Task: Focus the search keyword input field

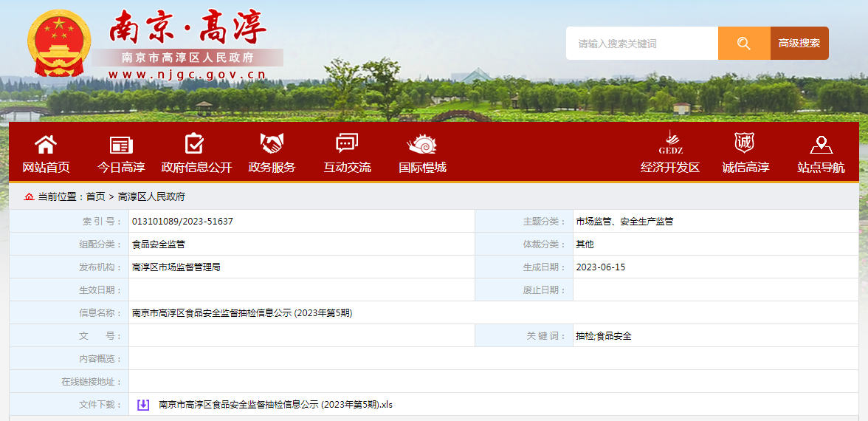Action: pos(642,43)
